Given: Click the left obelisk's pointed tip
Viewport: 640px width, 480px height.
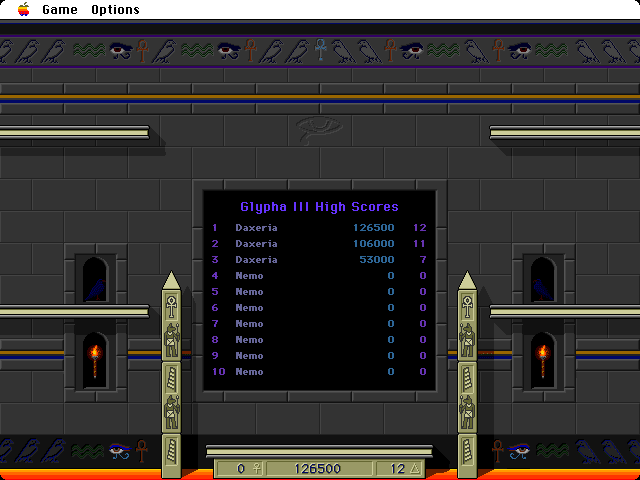Looking at the screenshot, I should (x=171, y=280).
